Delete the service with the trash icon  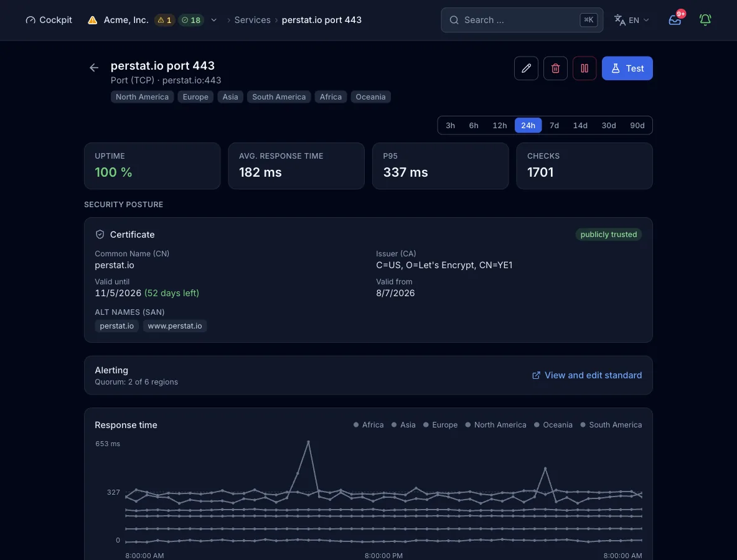click(555, 68)
